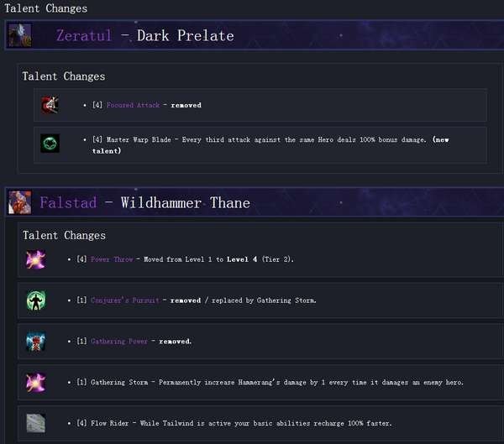The width and height of the screenshot is (504, 444).
Task: Click the Zeratul hero portrait icon
Action: [20, 35]
